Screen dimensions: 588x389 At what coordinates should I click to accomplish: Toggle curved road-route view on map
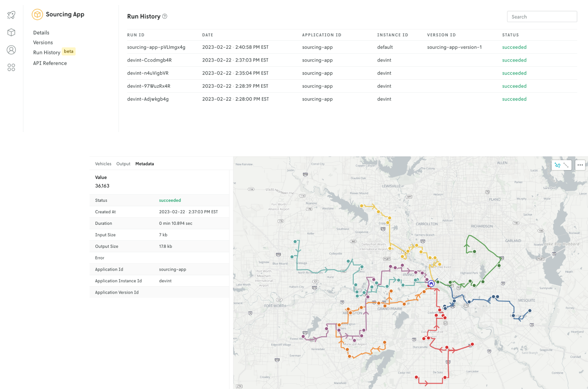coord(558,165)
